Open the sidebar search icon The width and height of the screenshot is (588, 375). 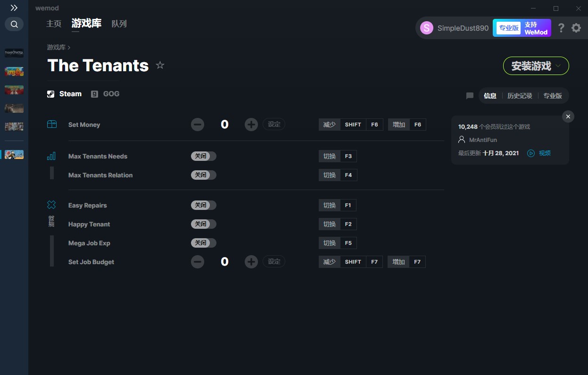click(x=14, y=24)
